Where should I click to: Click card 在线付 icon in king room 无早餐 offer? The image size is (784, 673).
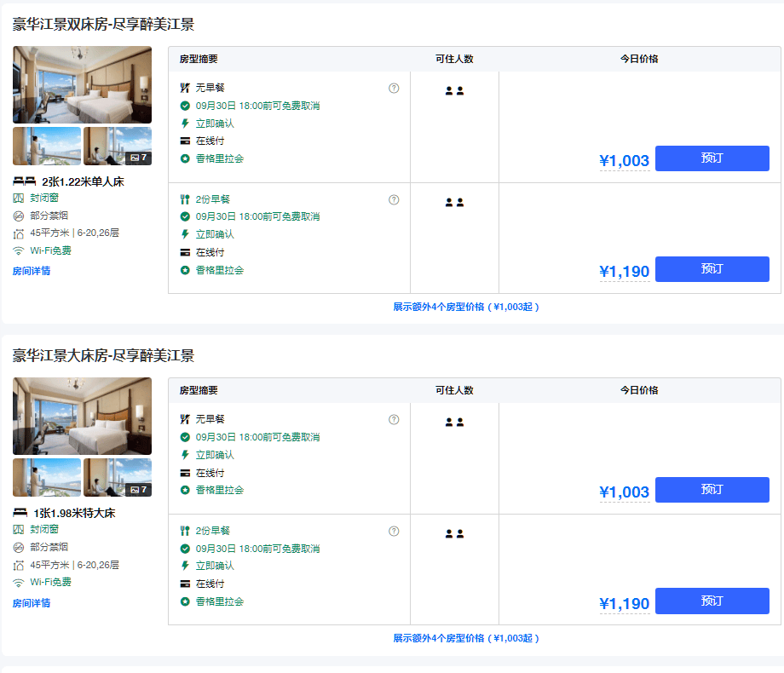click(x=185, y=473)
